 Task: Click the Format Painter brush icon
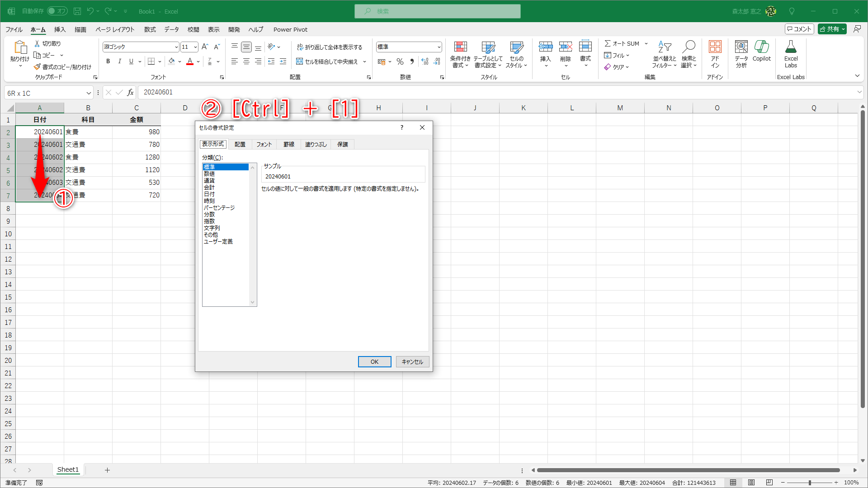pos(38,67)
